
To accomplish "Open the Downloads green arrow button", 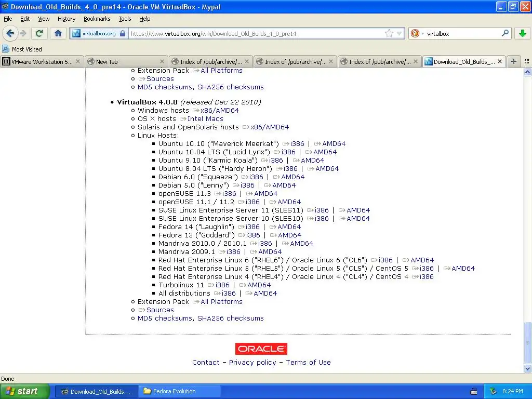I will [523, 33].
